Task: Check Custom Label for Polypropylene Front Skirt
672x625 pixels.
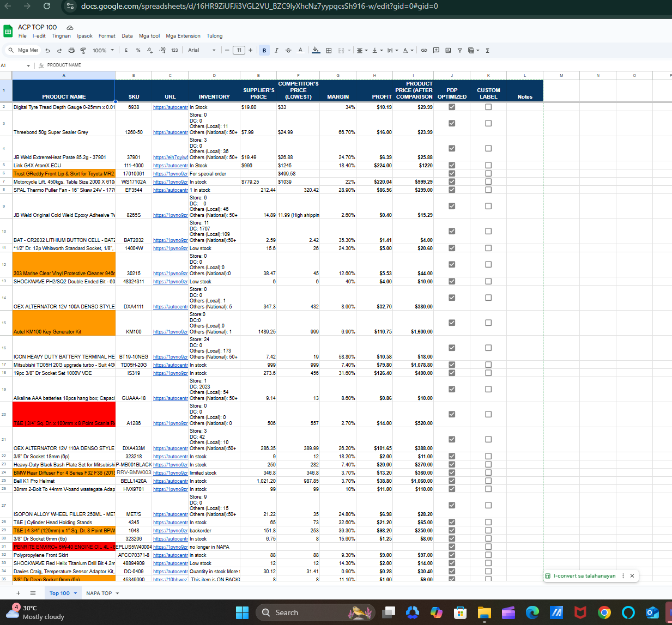Action: tap(488, 555)
